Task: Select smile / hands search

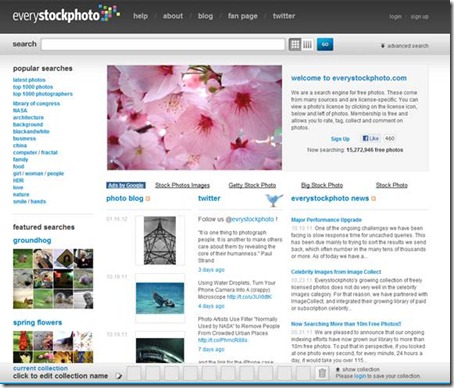Action: tap(29, 202)
